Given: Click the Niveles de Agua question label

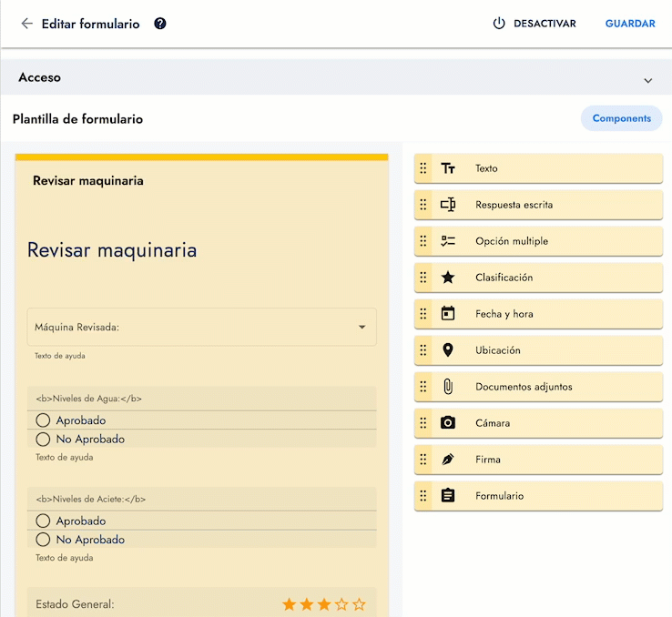Looking at the screenshot, I should coord(88,399).
